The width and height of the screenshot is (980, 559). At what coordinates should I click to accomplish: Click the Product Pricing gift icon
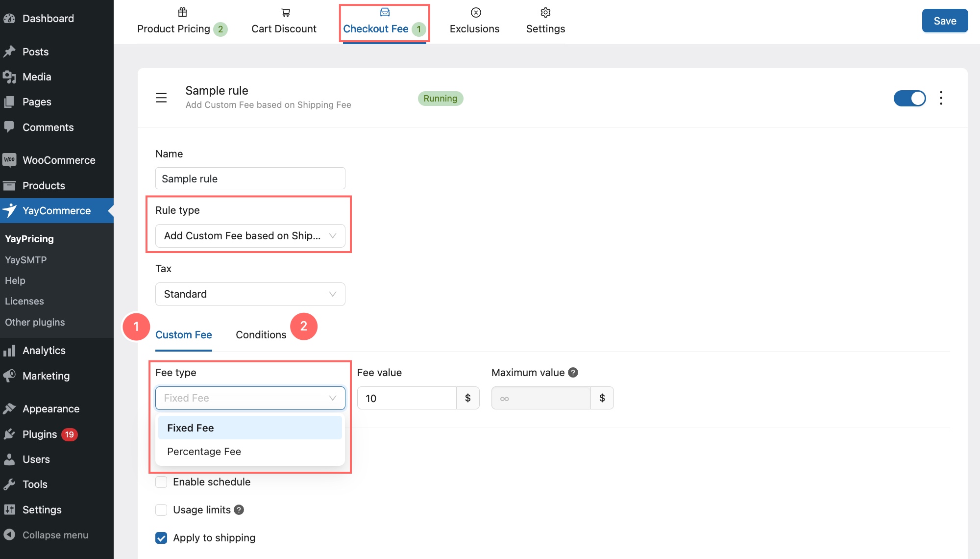[x=182, y=12]
